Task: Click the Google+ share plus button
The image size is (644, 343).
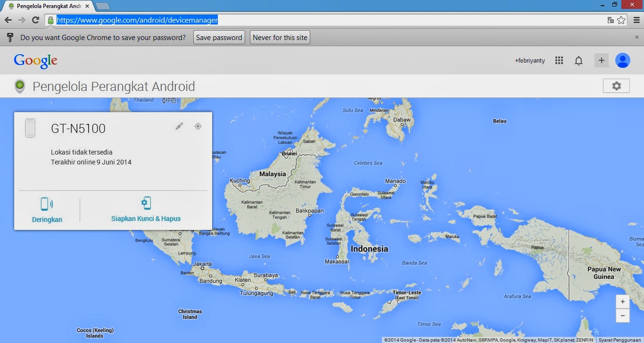Action: 602,60
